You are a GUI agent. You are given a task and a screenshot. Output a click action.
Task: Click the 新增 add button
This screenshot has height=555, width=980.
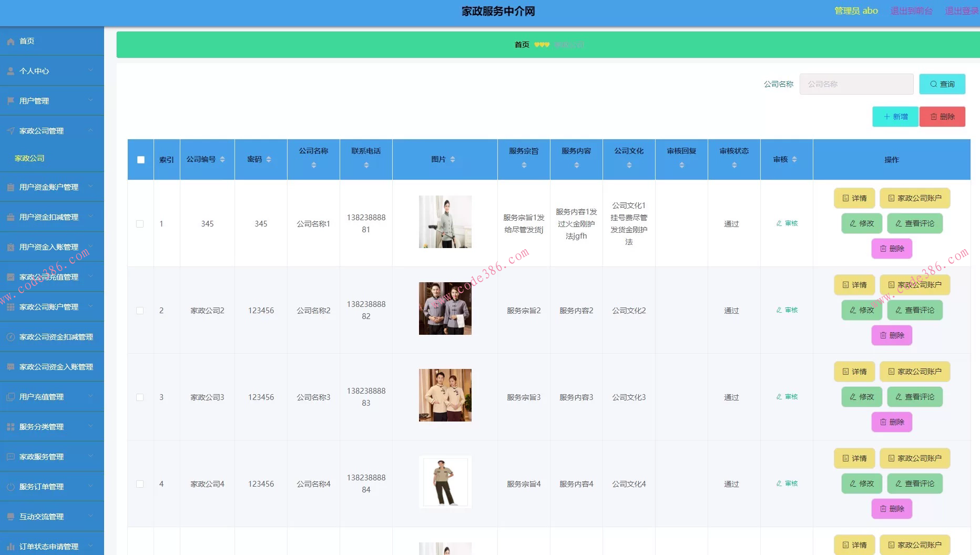pyautogui.click(x=895, y=117)
